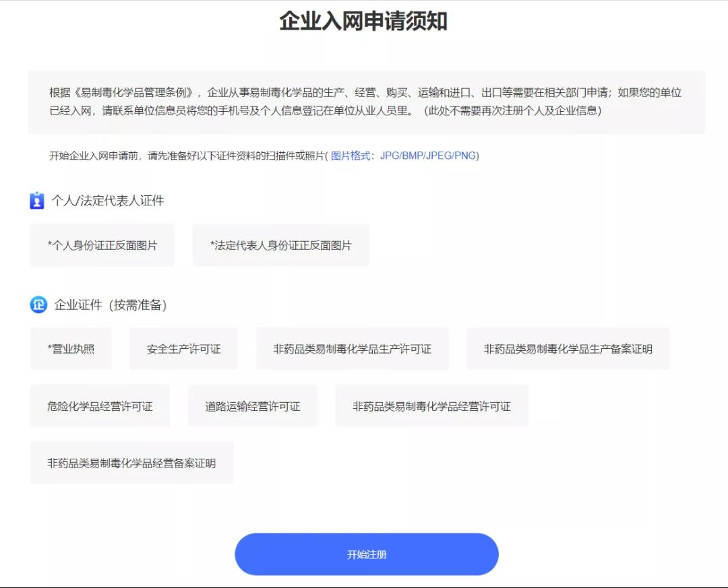728x588 pixels.
Task: Click the JPG/BMP/JPEG/PNG format text
Action: 429,156
